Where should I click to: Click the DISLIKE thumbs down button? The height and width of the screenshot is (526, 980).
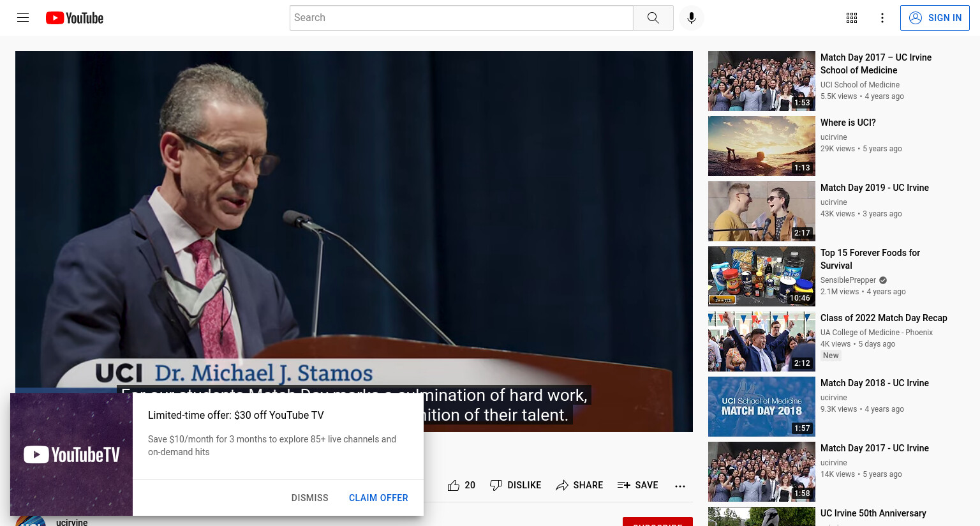pos(516,485)
